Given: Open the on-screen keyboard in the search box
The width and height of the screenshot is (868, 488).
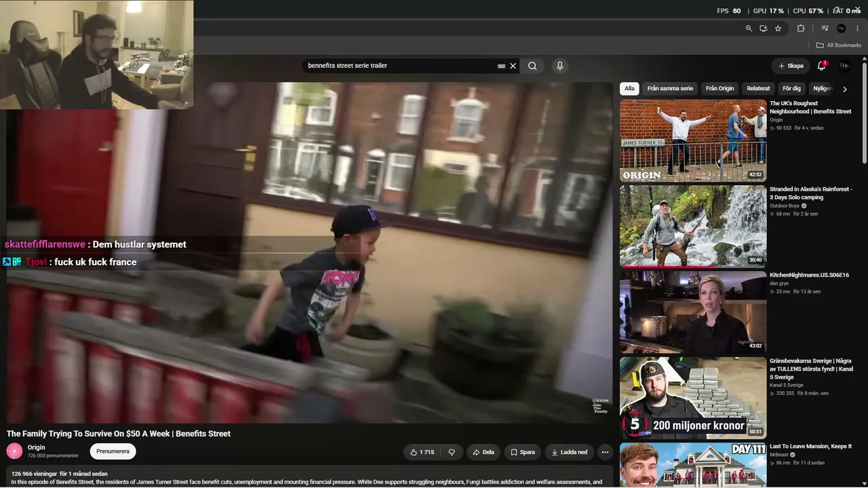Looking at the screenshot, I should (x=501, y=66).
